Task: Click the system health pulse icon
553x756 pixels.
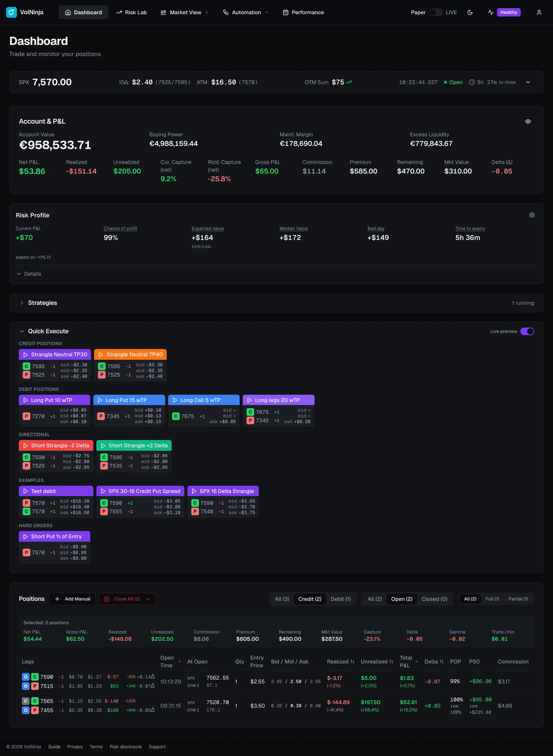Action: [x=490, y=12]
